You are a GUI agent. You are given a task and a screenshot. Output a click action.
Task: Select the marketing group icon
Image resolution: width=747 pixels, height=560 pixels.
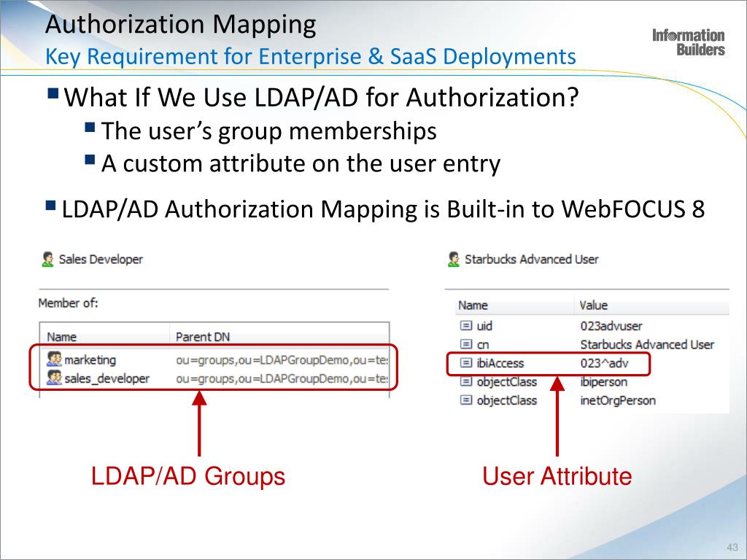tap(54, 359)
